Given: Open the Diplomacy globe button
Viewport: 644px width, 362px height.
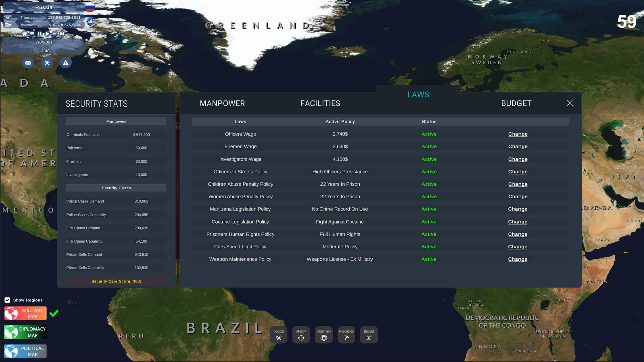Looking at the screenshot, I should point(324,335).
